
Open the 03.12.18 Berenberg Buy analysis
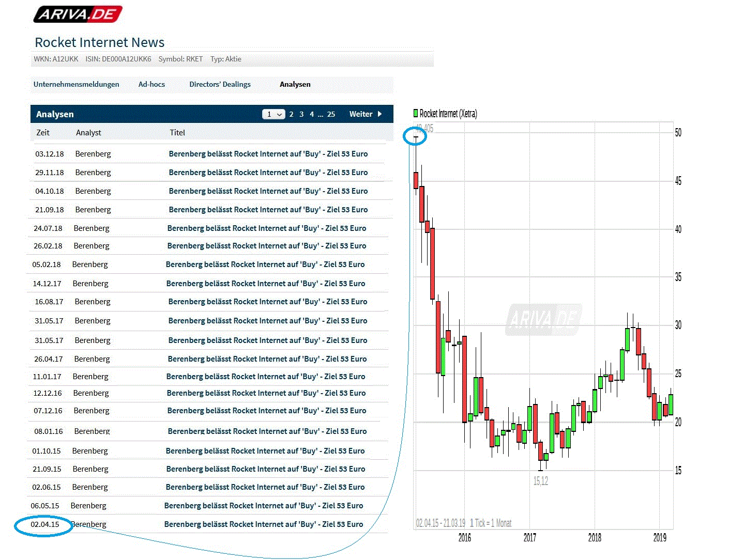tap(268, 153)
